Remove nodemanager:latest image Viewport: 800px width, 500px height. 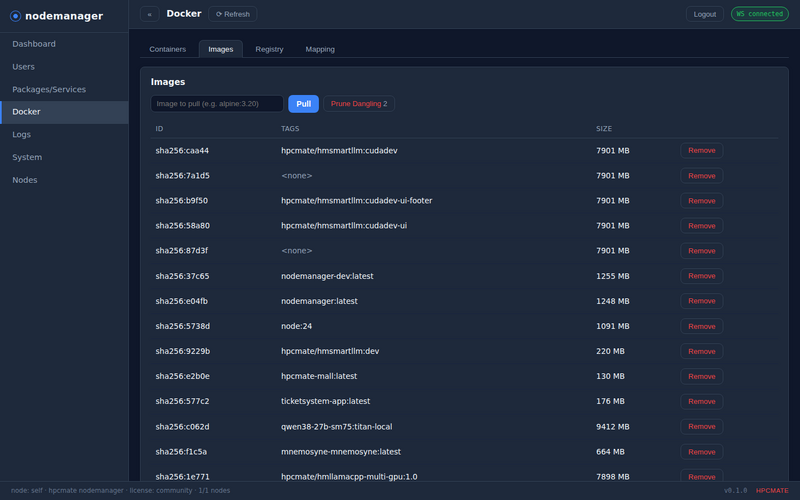point(702,301)
